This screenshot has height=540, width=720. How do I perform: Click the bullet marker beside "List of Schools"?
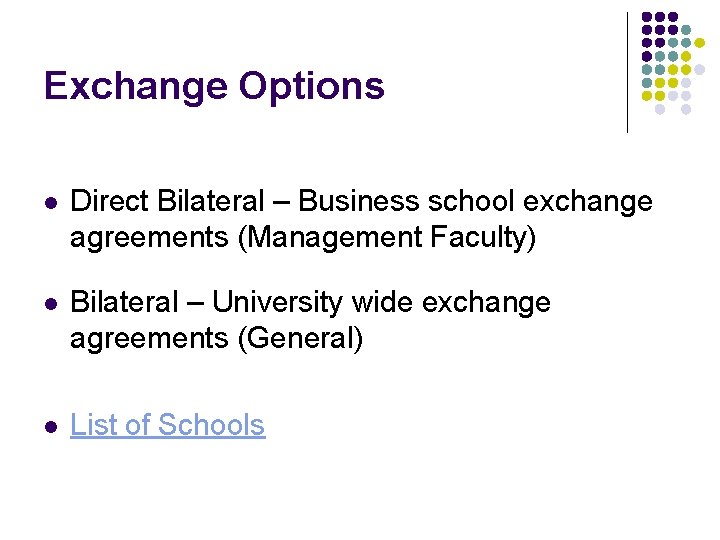coord(50,427)
